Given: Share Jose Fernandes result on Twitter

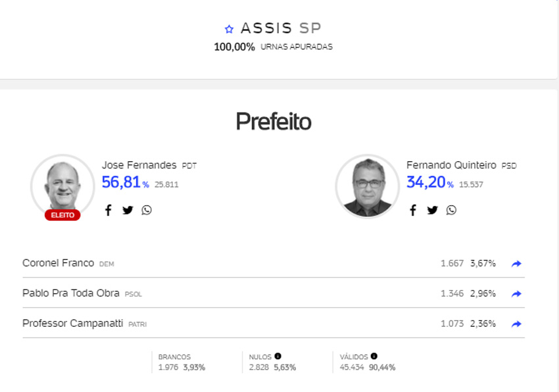Looking at the screenshot, I should coord(128,210).
